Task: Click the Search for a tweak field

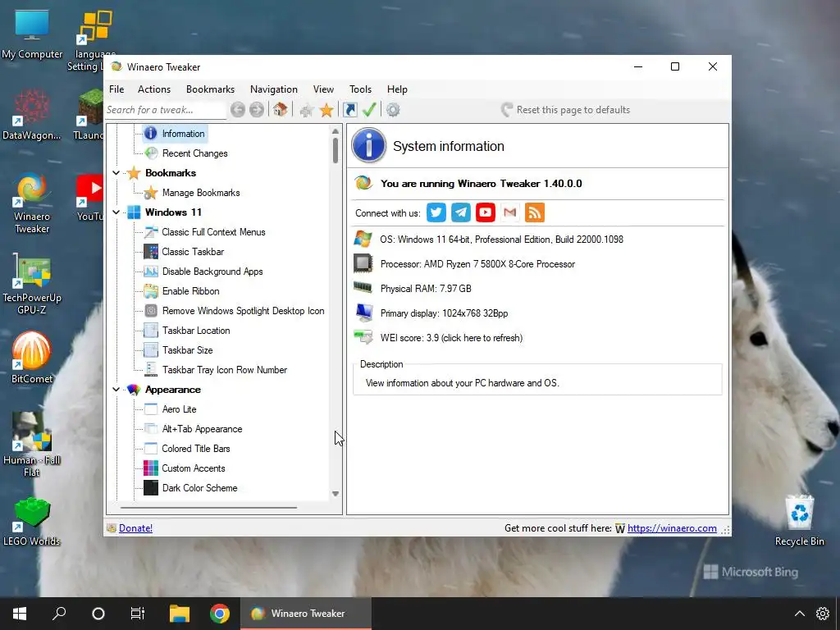Action: coord(165,110)
